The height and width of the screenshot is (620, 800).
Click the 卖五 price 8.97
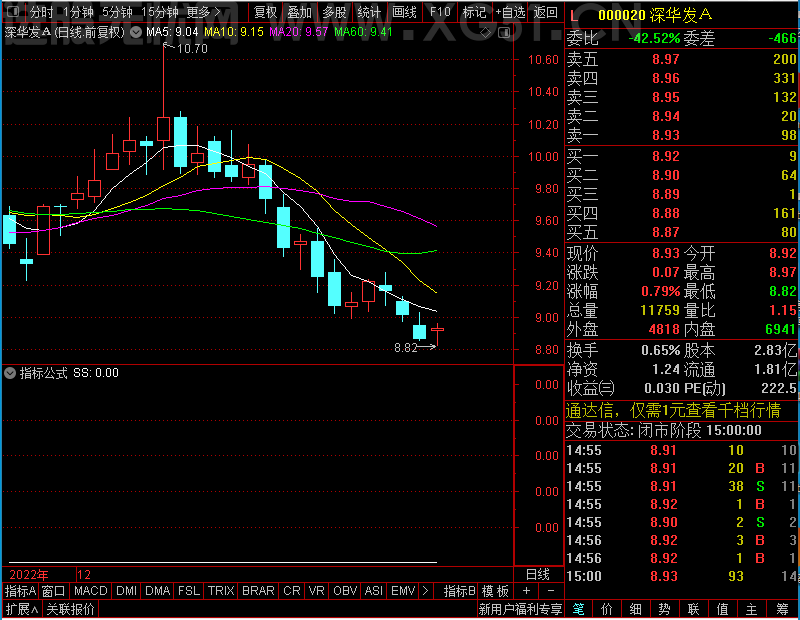coord(666,59)
